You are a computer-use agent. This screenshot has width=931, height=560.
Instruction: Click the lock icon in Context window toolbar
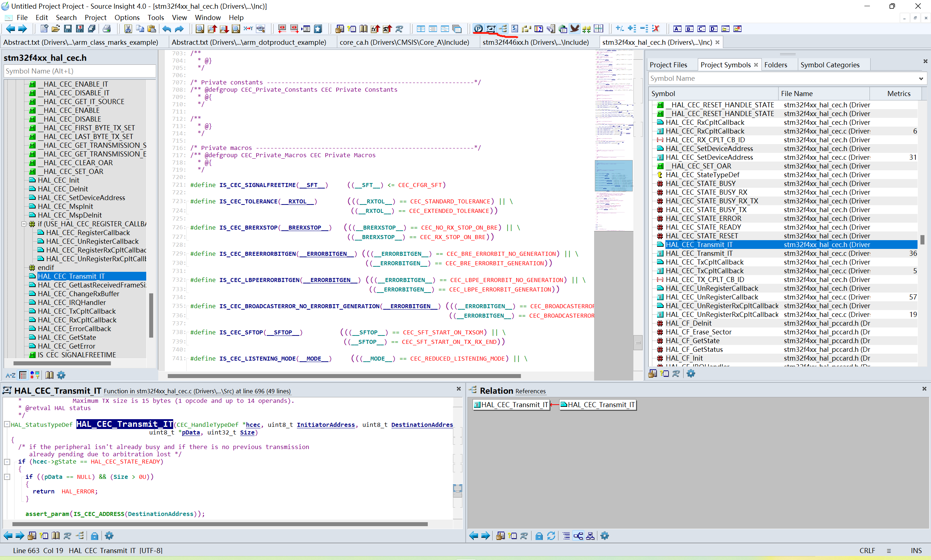[95, 536]
